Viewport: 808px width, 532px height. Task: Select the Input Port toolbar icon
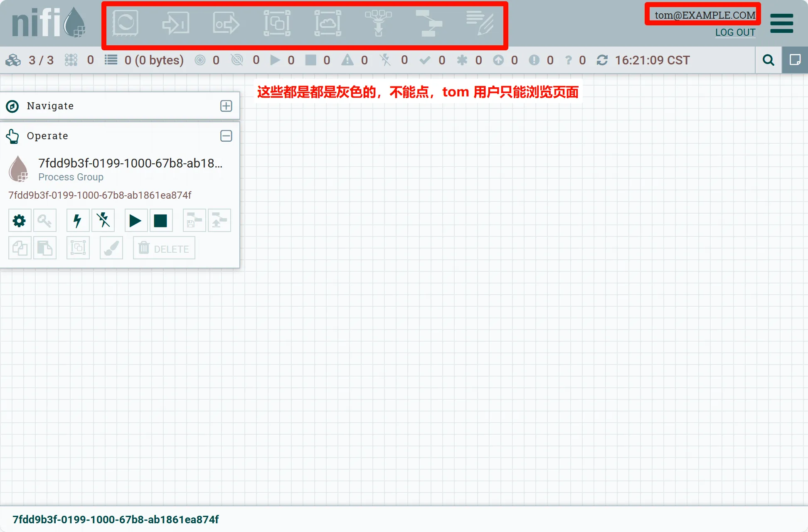(x=176, y=23)
